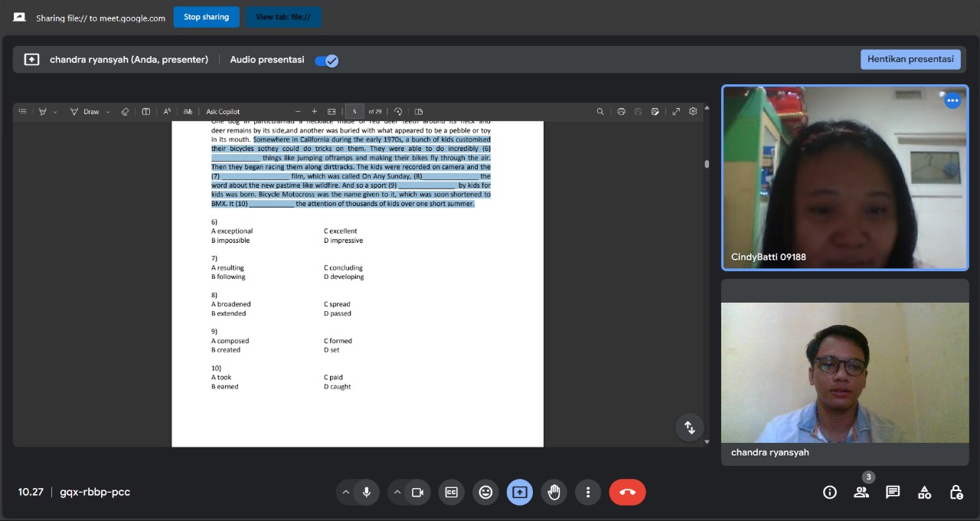Screen dimensions: 980x521
Task: Open the Draw tool dropdown arrow
Action: coord(108,112)
